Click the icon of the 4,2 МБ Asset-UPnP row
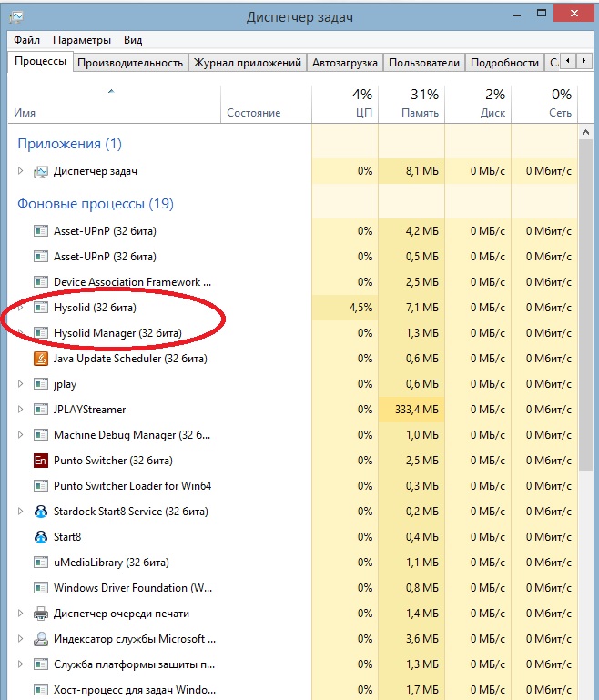 (x=41, y=231)
